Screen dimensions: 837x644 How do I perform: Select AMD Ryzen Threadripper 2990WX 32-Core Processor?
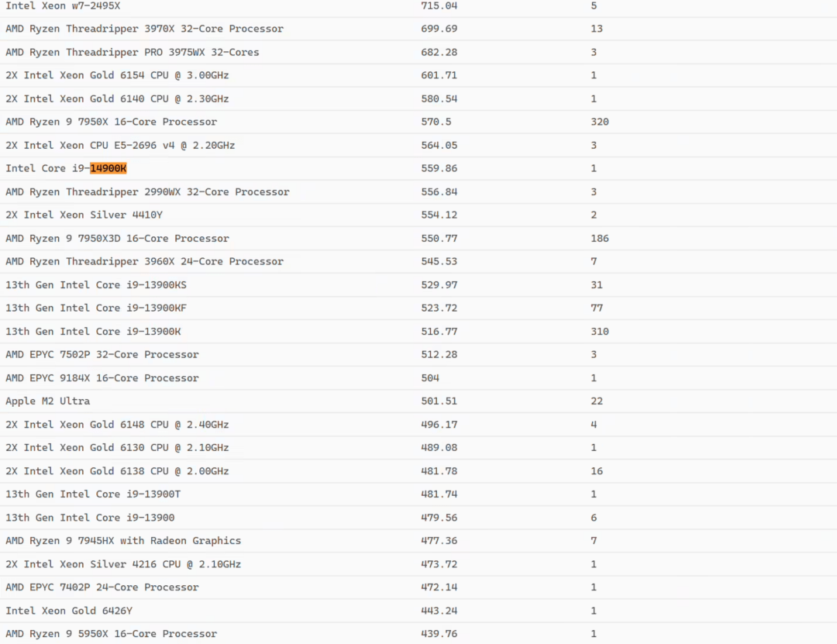pos(147,191)
